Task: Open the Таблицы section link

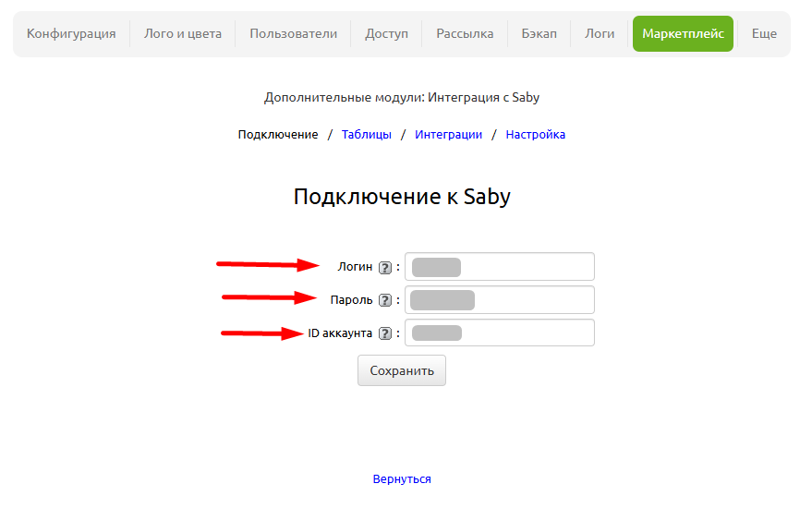Action: 367,135
